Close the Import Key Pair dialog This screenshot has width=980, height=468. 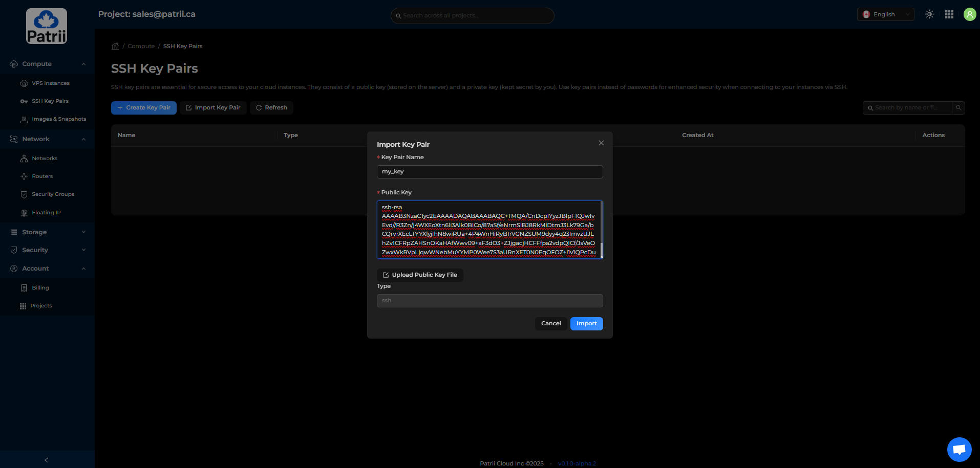pos(601,143)
